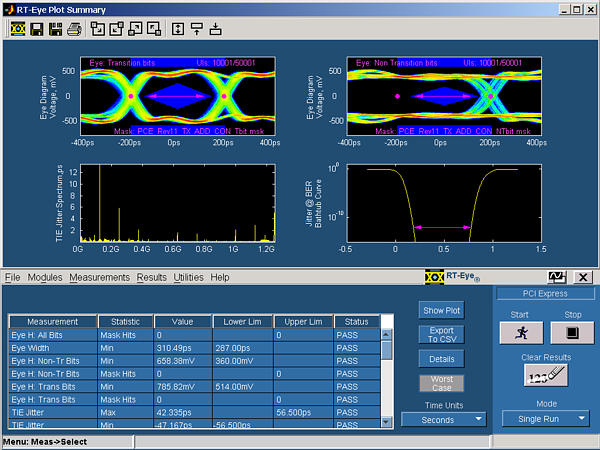Click the 514.00mV lower limit cell
The height and width of the screenshot is (450, 600).
(x=243, y=387)
